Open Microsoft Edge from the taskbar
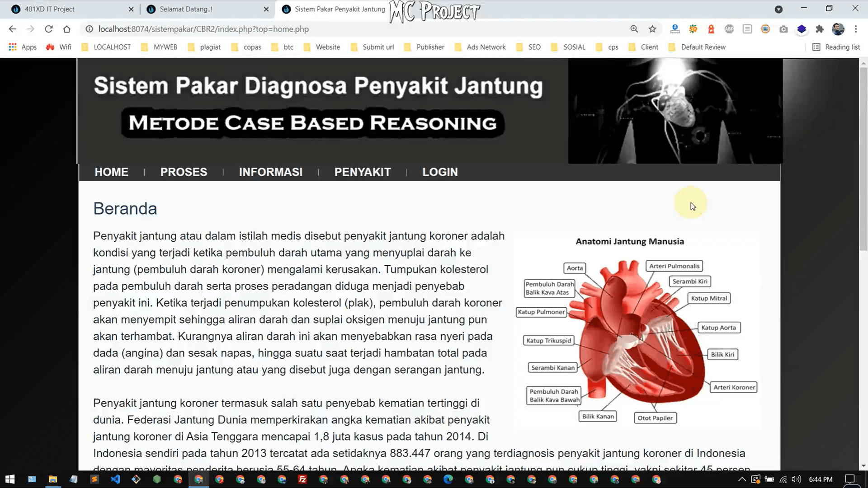Screen dimensions: 868x488 click(448, 479)
